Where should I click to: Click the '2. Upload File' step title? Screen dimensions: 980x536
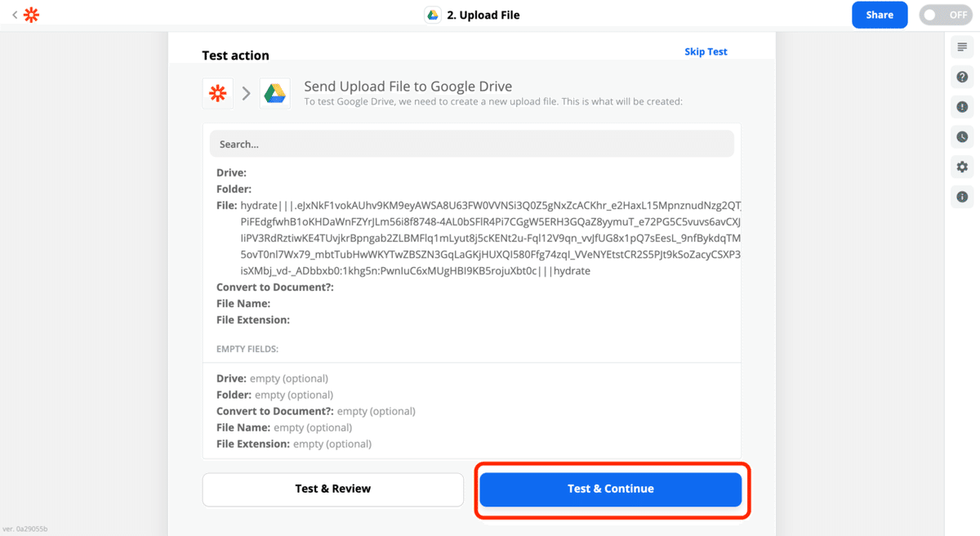pyautogui.click(x=483, y=15)
